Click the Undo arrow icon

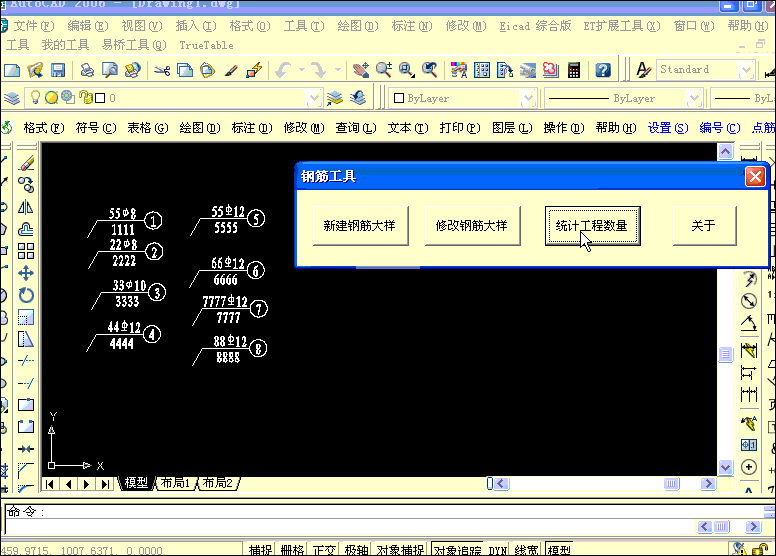pos(284,70)
